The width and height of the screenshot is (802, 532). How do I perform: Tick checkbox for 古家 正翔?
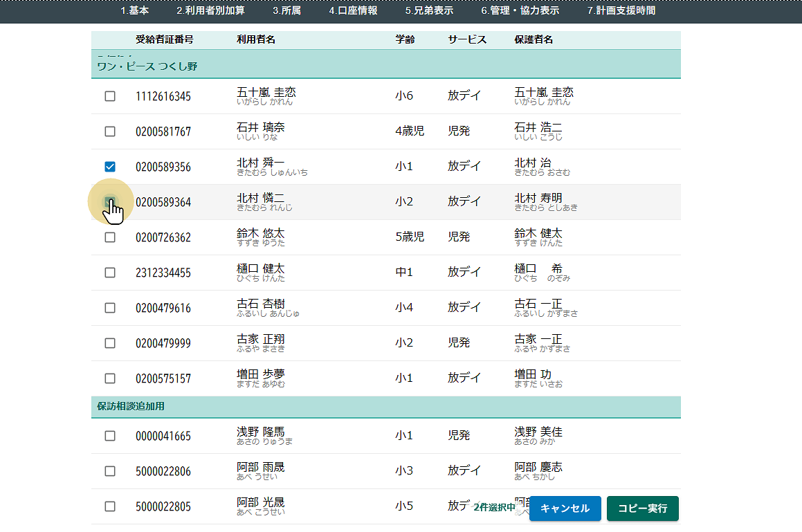click(x=110, y=343)
